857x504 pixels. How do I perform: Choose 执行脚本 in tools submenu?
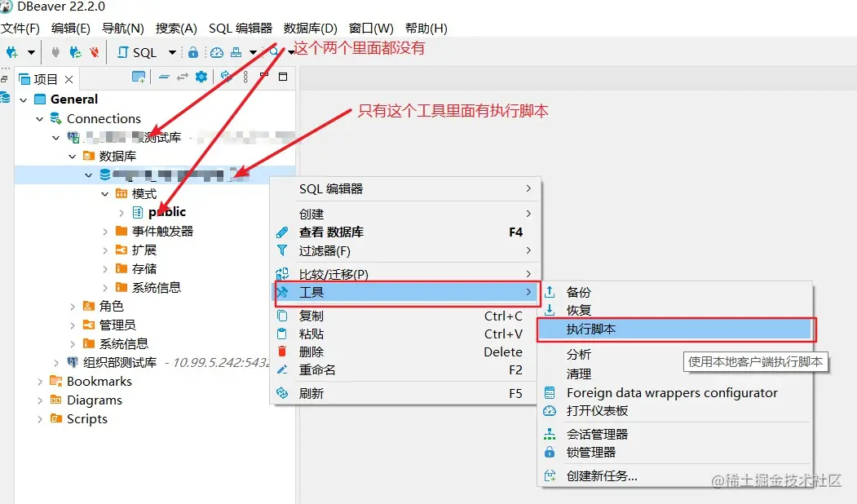pos(675,329)
